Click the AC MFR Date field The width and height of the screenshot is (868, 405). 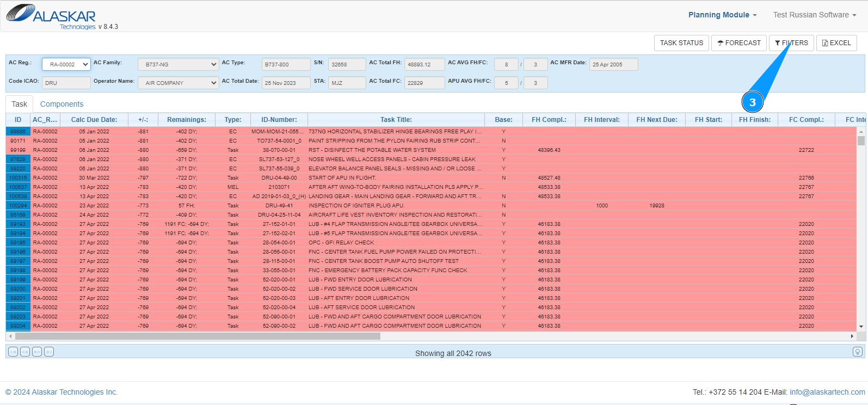coord(614,64)
